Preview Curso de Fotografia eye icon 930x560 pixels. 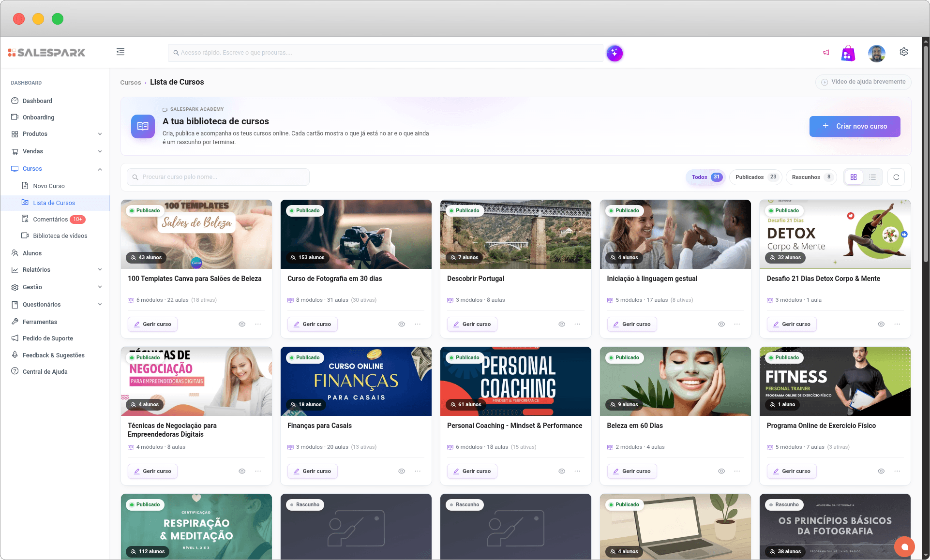(402, 324)
